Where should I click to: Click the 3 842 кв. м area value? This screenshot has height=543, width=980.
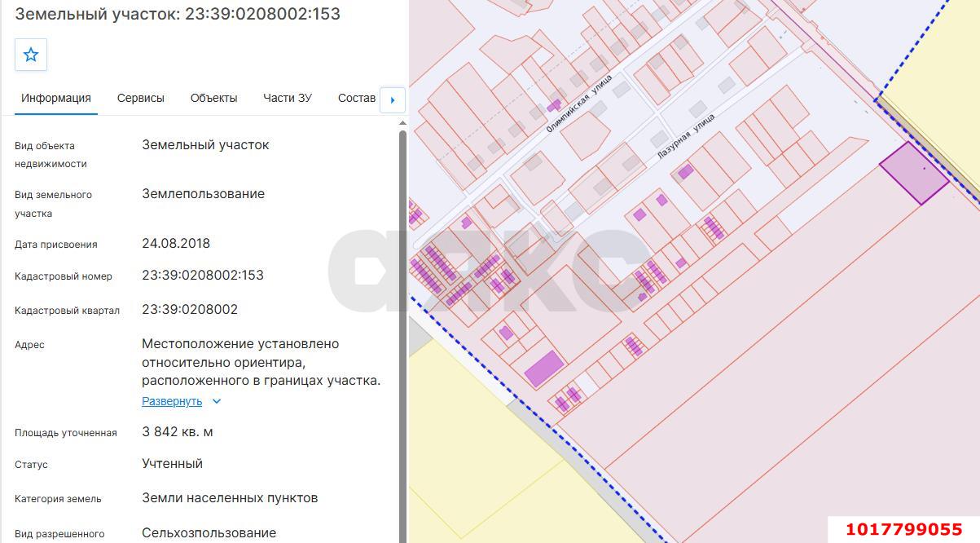click(178, 432)
